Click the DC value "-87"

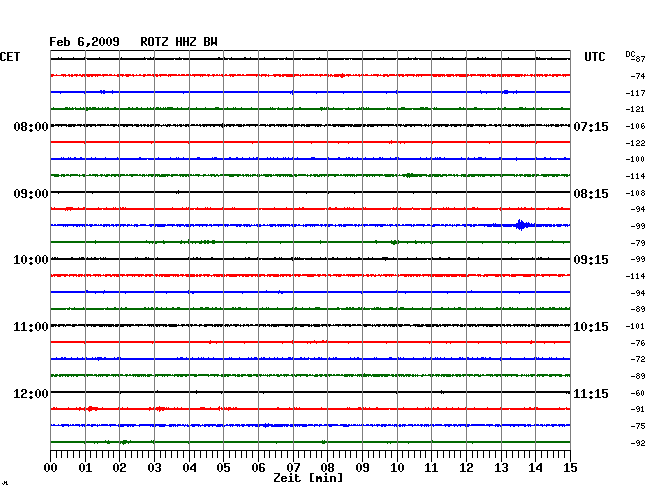(639, 59)
